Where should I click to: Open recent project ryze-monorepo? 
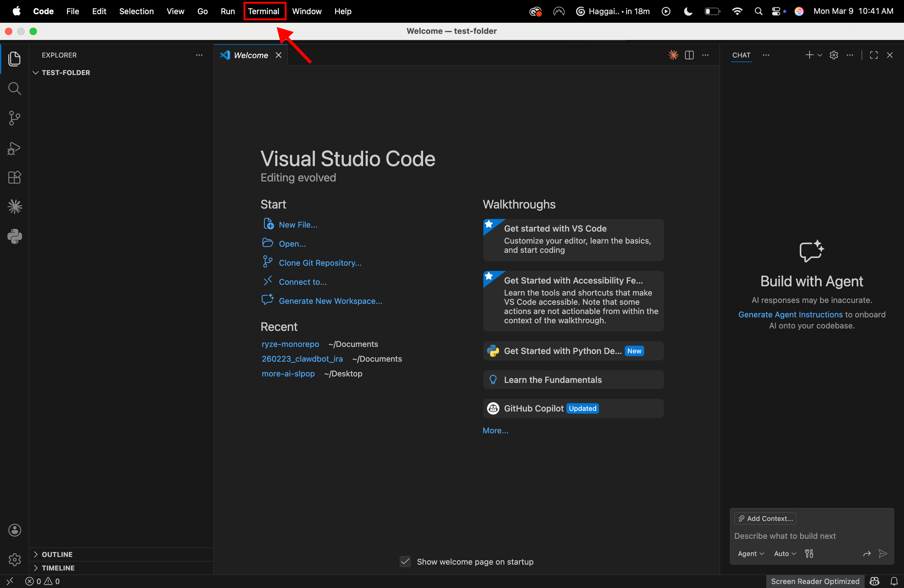290,344
